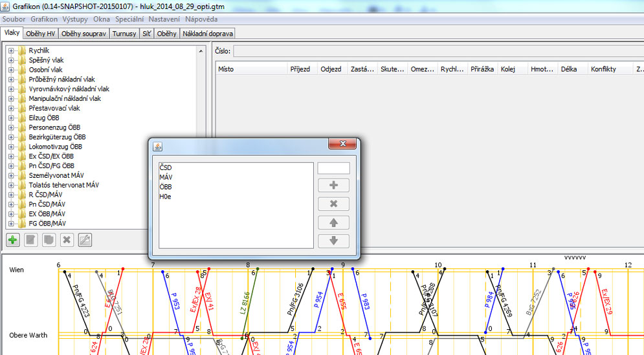Open the Speciální menu
644x355 pixels.
click(129, 19)
